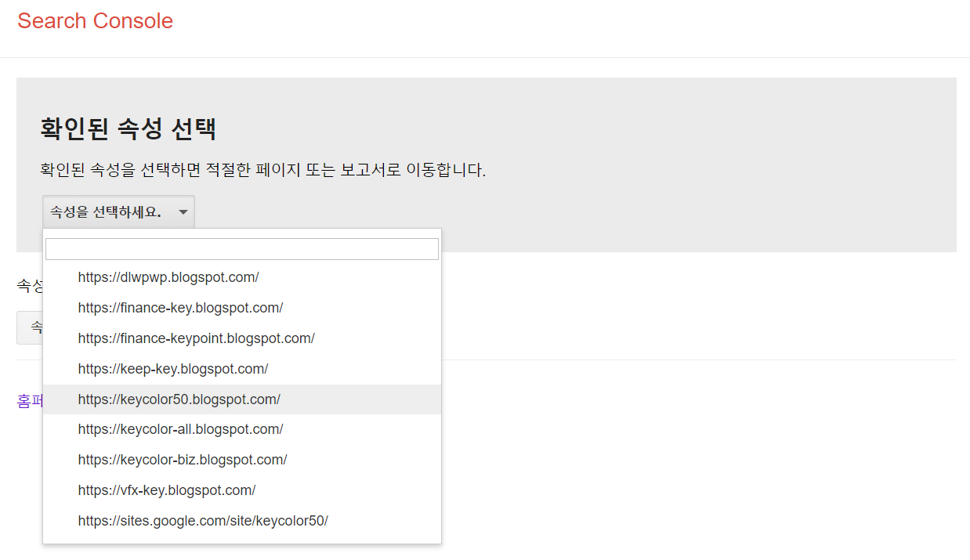Select https://dlwpwp.blogspot.com/ property
Screen dimensions: 970x560
pos(242,277)
